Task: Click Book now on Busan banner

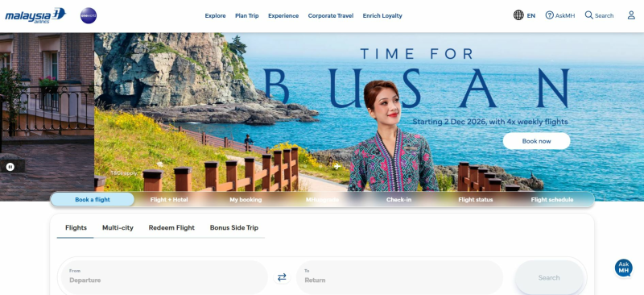Action: pos(536,141)
